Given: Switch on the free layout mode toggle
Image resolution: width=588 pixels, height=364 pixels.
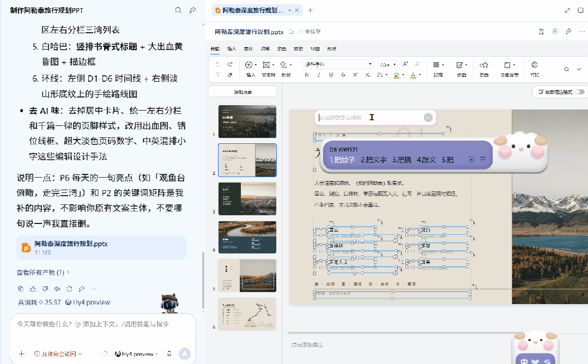Looking at the screenshot, I should [580, 92].
